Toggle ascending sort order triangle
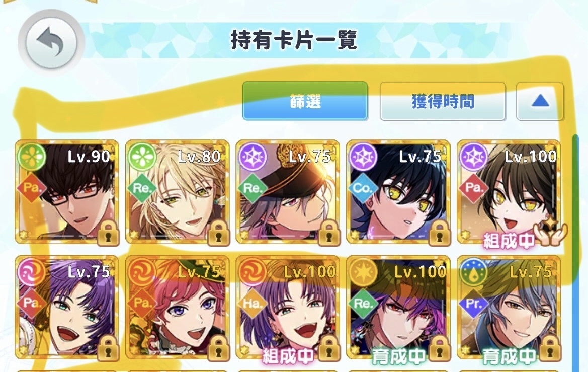Viewport: 588px width, 372px height. 540,101
